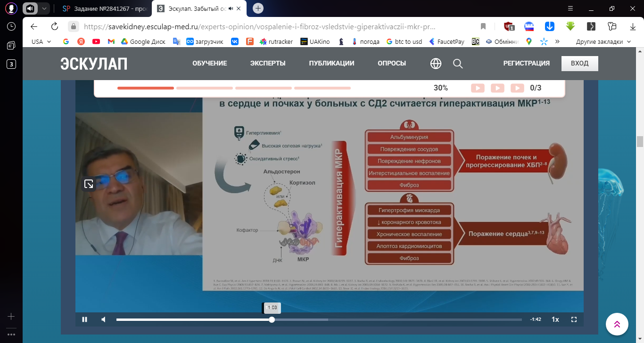Open the Google Maps bookmark icon

(529, 41)
